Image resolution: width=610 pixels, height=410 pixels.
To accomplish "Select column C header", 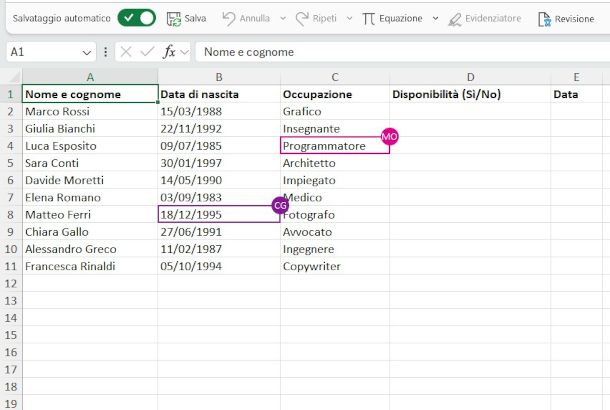I will tap(335, 77).
